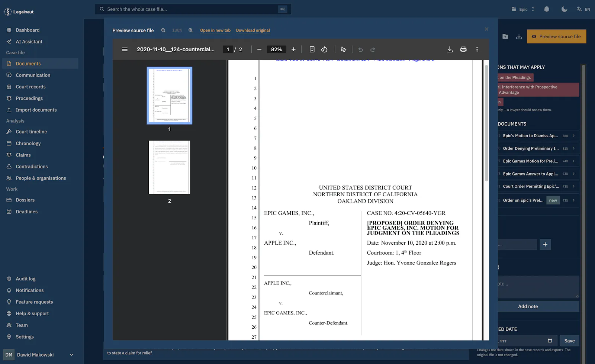Open date picker calendar icon

click(550, 341)
